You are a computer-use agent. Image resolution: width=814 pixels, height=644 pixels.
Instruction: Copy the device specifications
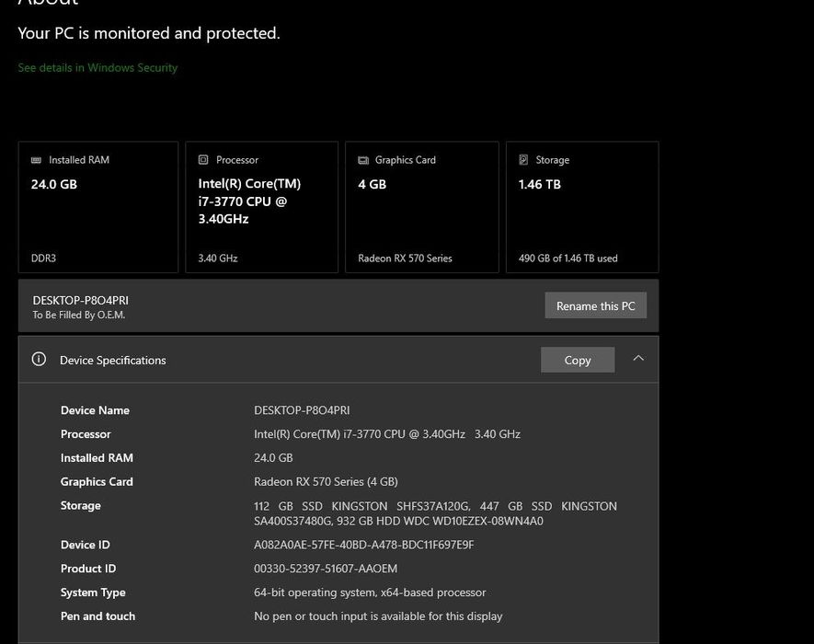pyautogui.click(x=578, y=360)
